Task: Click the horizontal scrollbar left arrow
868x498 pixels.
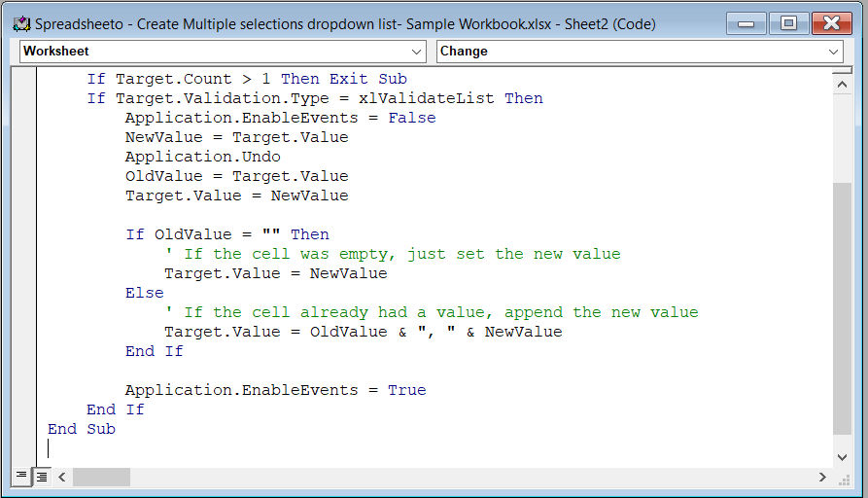Action: point(63,477)
